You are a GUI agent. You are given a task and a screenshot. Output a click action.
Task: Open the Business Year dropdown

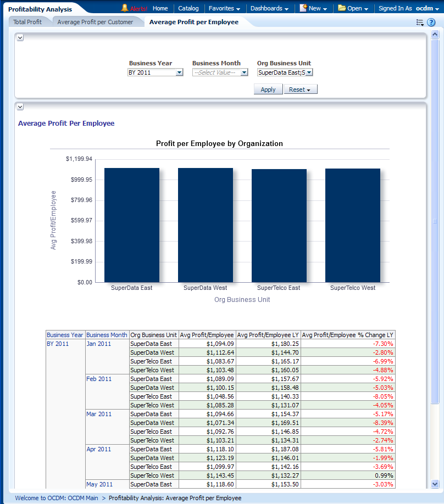coord(179,72)
